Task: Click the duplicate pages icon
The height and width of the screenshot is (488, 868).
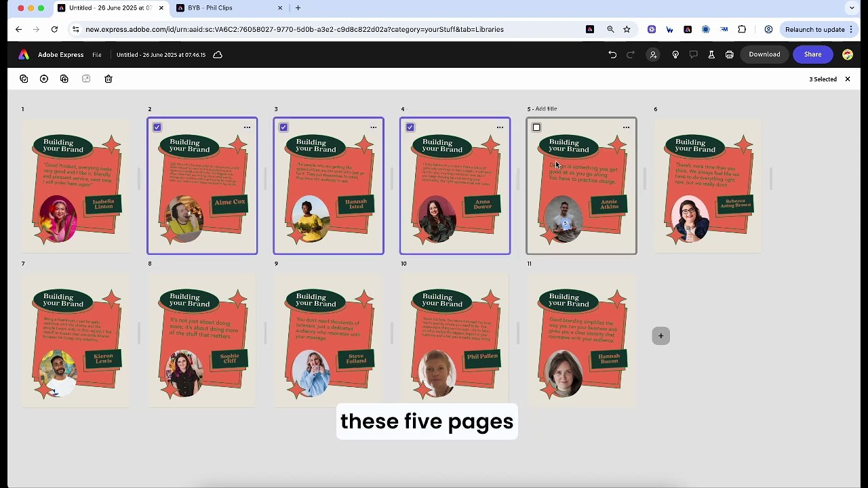Action: (x=64, y=79)
